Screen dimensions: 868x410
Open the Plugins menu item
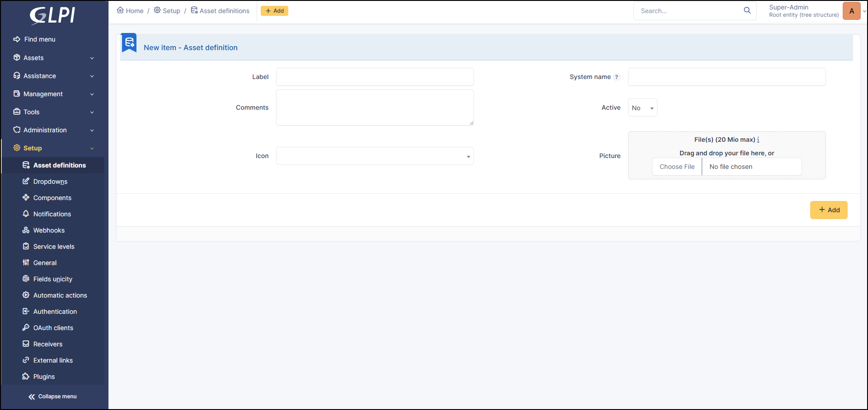click(x=44, y=377)
